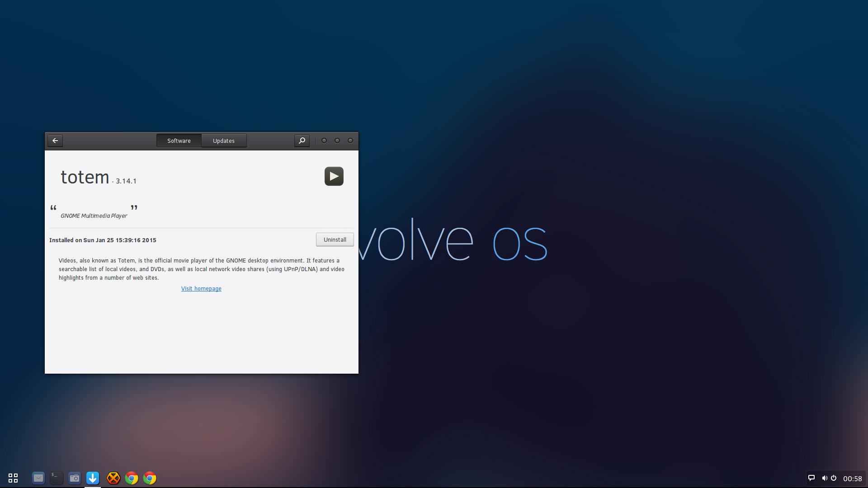868x488 pixels.
Task: Open the power menu tray icon
Action: pos(834,478)
